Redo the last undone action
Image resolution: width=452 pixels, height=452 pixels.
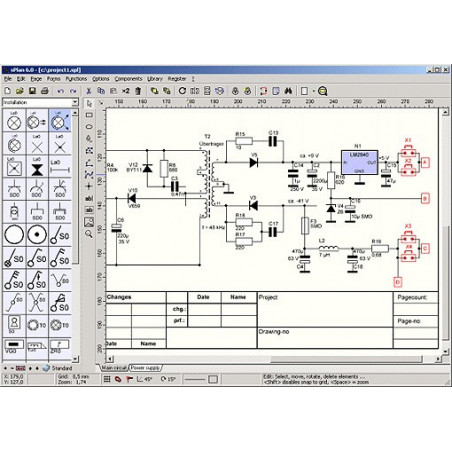(73, 91)
